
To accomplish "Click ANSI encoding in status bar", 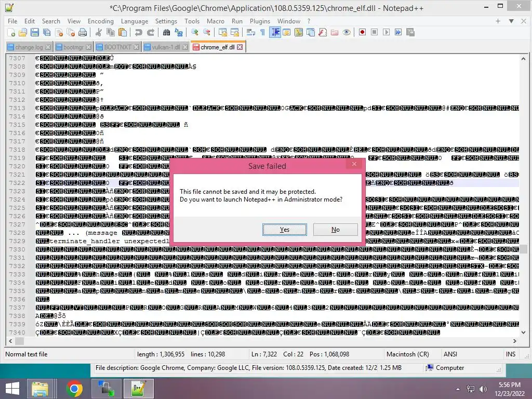I will click(450, 354).
